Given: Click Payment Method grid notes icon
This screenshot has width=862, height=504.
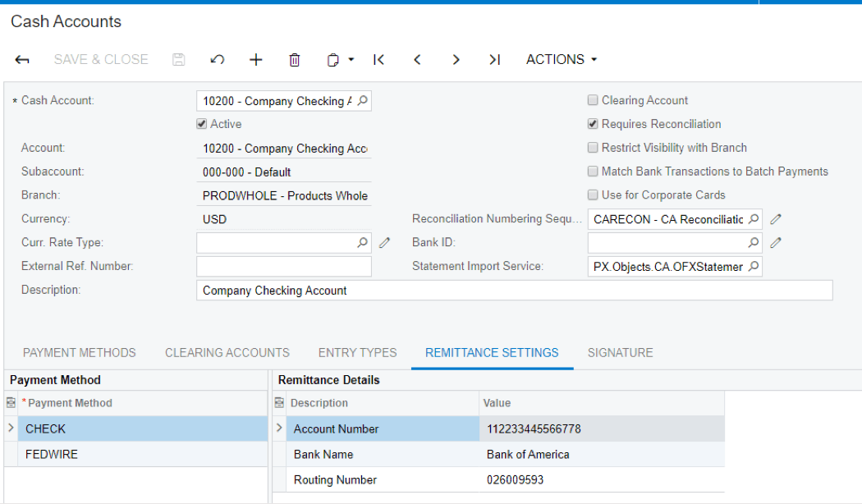Looking at the screenshot, I should click(11, 403).
